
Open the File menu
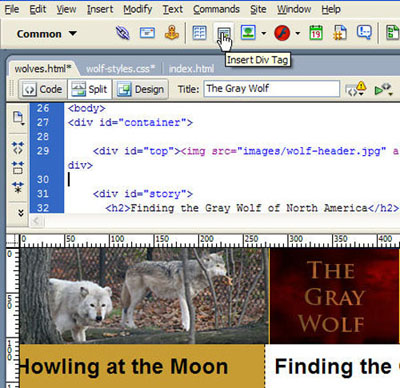pos(12,9)
